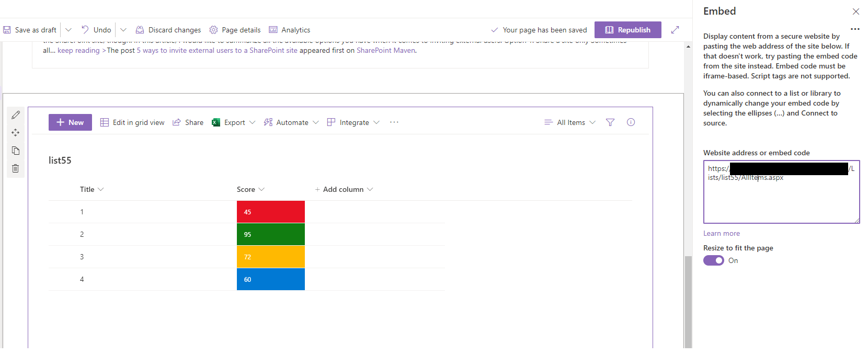Click the orange Score cell 72
This screenshot has width=868, height=355.
271,257
